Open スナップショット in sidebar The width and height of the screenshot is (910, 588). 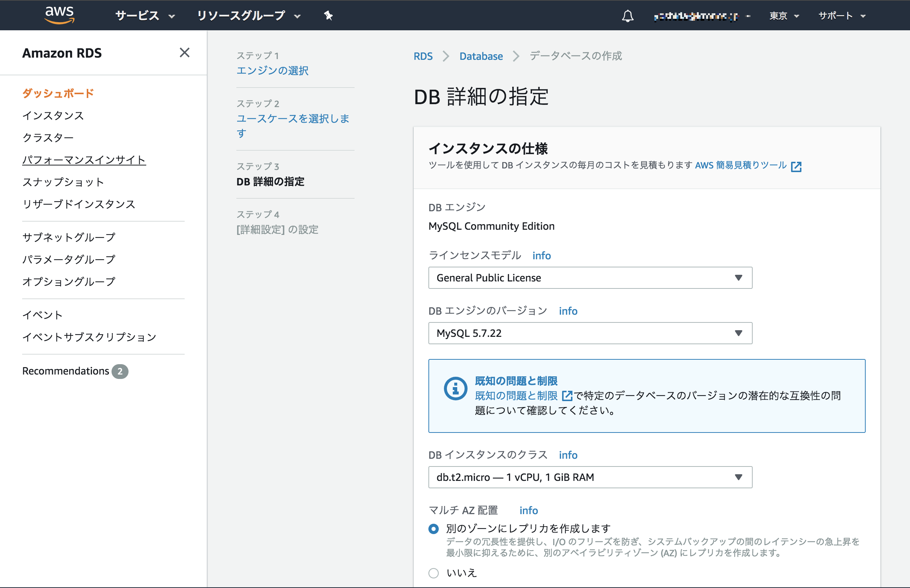pos(63,182)
